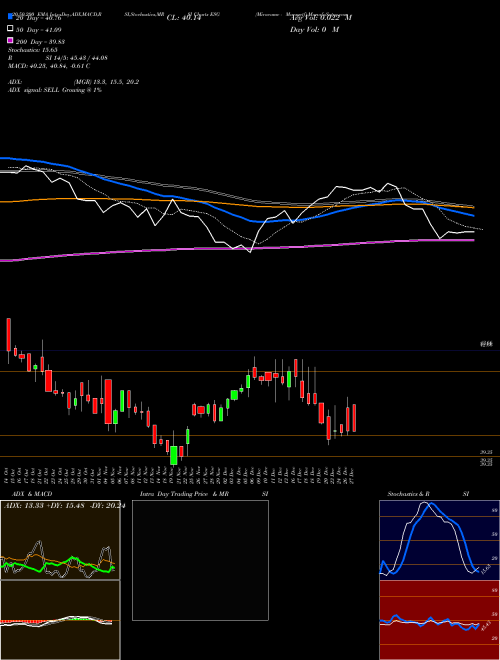Screen dimensions: 500x660
Task: Click the blue 20 Day legend square
Action: coord(10,17)
